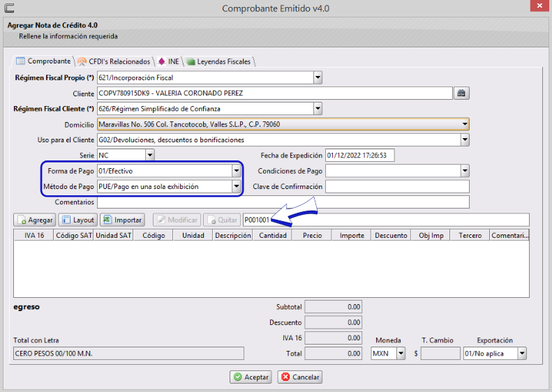Click the Modificar button
The image size is (552, 392).
click(177, 220)
